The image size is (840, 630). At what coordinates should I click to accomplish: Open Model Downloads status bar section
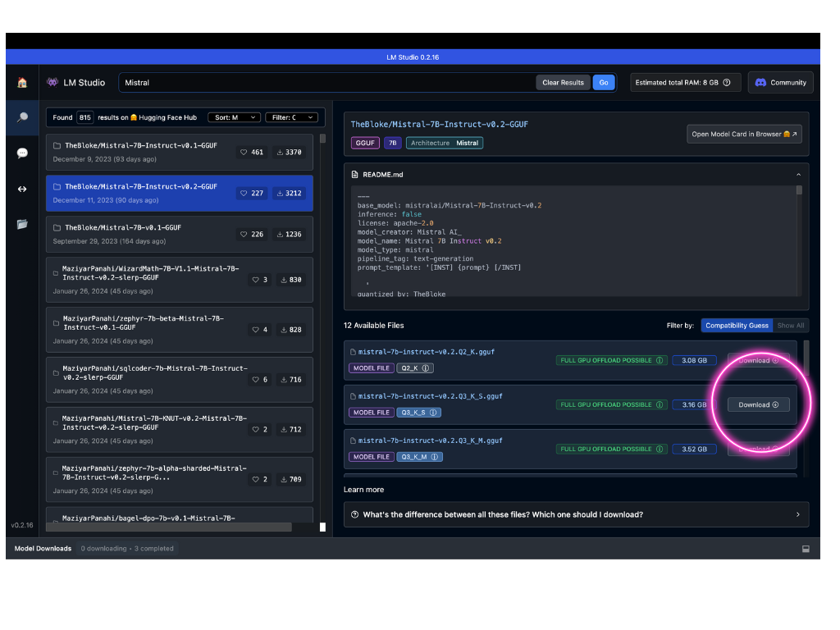tap(43, 549)
